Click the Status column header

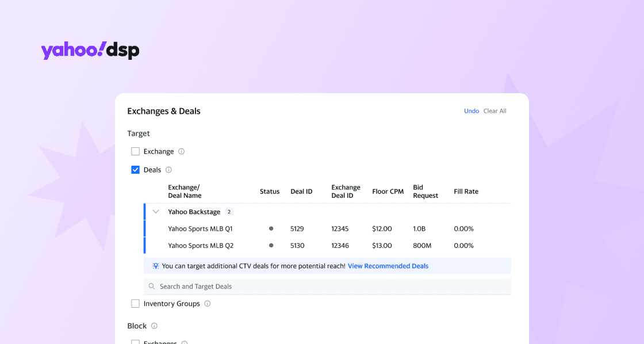coord(270,192)
